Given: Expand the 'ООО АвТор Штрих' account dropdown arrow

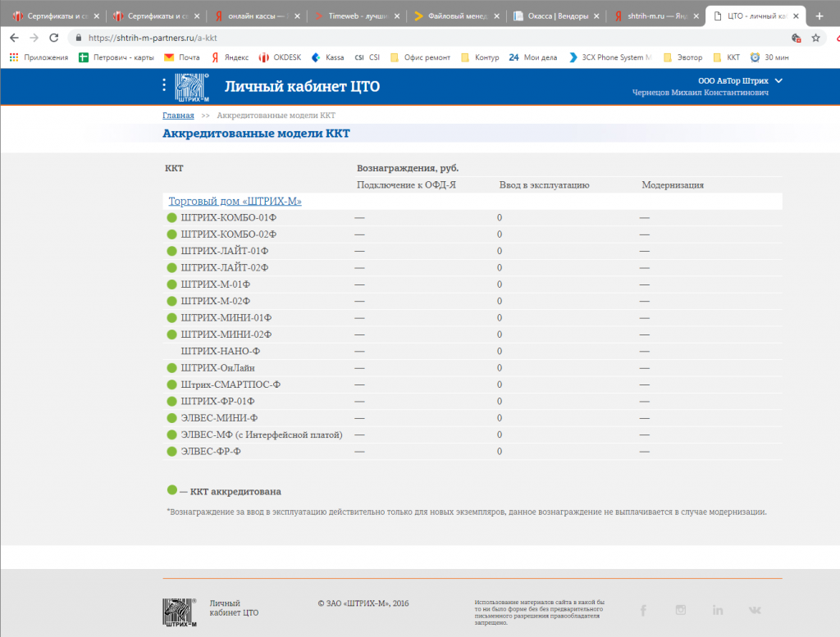Looking at the screenshot, I should (779, 81).
